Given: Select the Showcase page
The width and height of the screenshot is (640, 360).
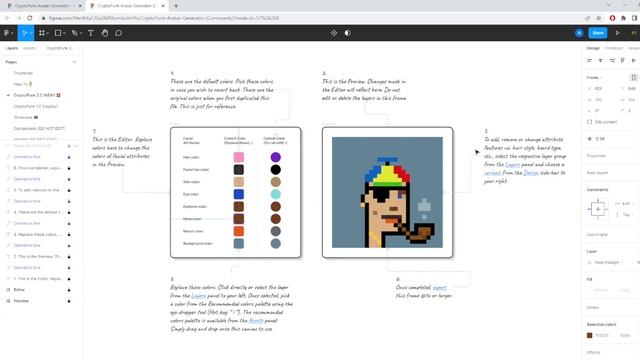Looking at the screenshot, I should [x=26, y=117].
